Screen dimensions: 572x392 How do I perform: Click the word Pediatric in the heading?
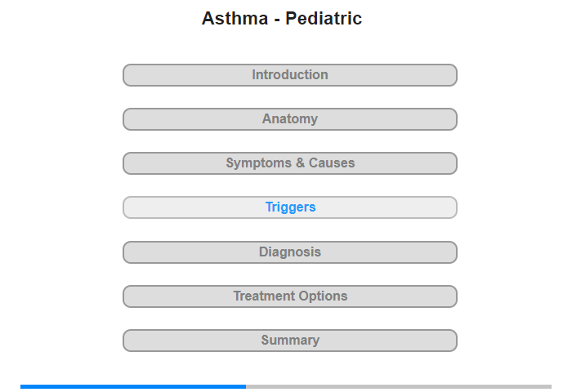324,19
